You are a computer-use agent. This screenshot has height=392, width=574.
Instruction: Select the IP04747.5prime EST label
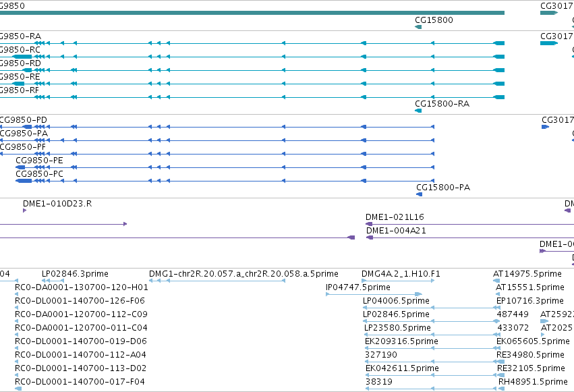pyautogui.click(x=358, y=287)
